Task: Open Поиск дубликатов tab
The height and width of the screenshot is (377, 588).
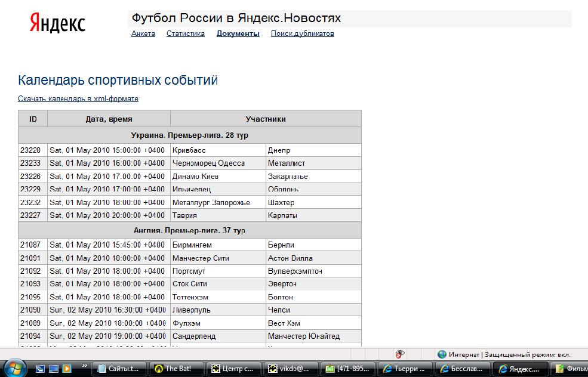Action: pyautogui.click(x=302, y=33)
